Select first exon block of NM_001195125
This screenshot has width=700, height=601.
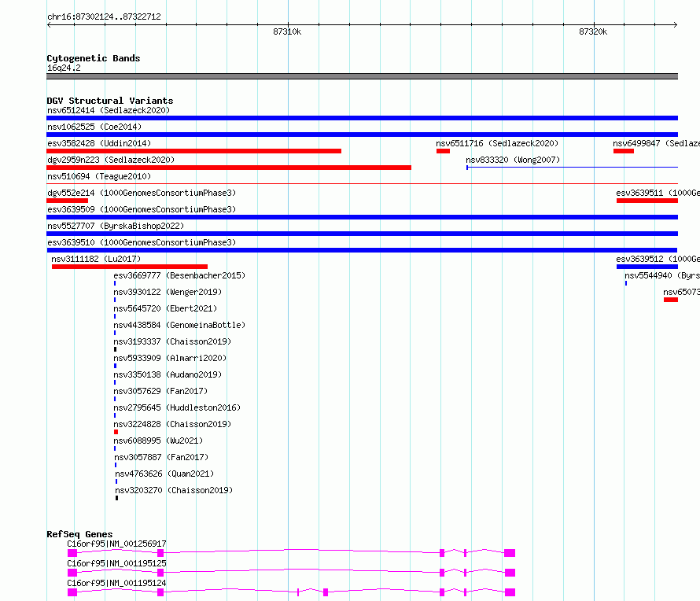point(72,573)
